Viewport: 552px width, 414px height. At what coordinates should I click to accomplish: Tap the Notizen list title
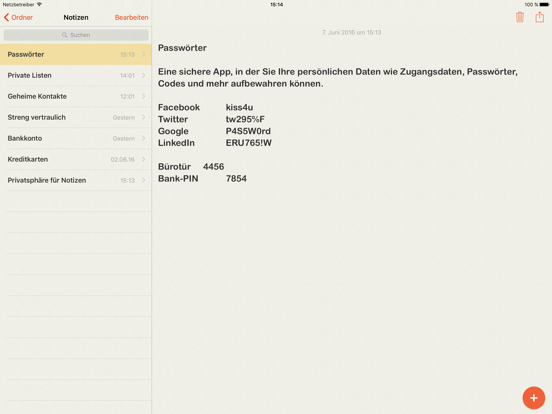click(76, 17)
